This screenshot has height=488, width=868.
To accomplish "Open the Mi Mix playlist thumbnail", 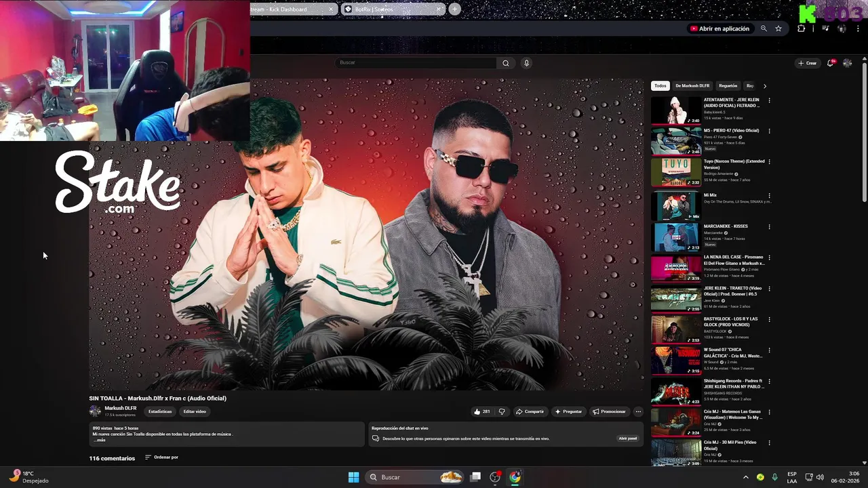I will pyautogui.click(x=676, y=206).
